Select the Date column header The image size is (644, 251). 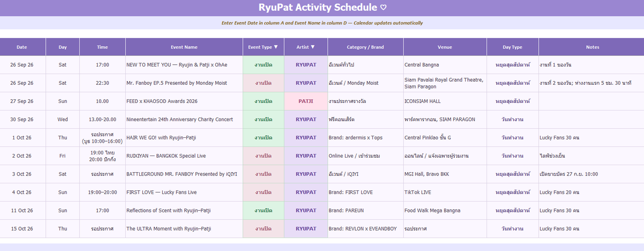pos(23,47)
